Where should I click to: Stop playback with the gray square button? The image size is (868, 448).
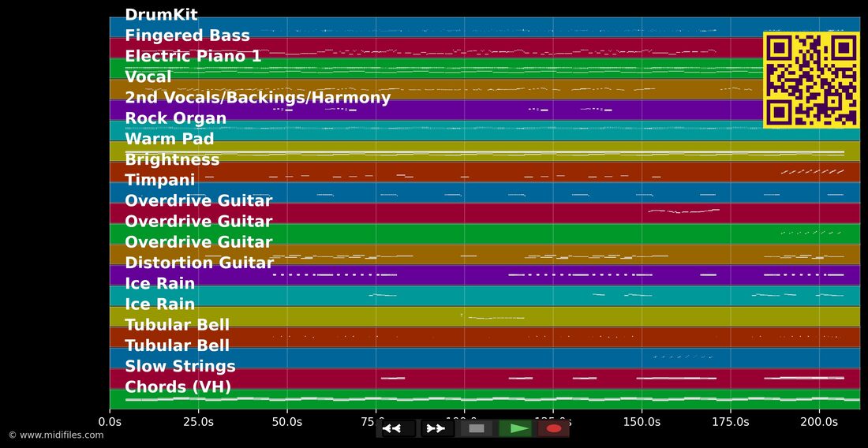[x=477, y=428]
